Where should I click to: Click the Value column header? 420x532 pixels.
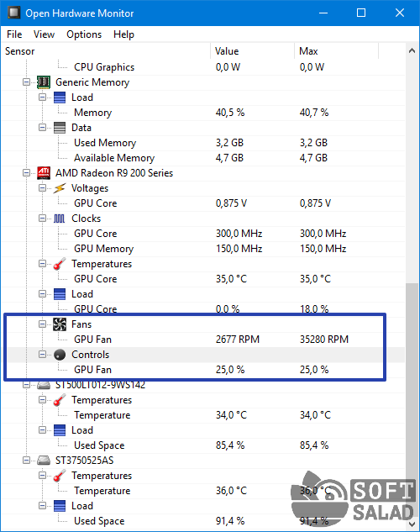(x=252, y=51)
